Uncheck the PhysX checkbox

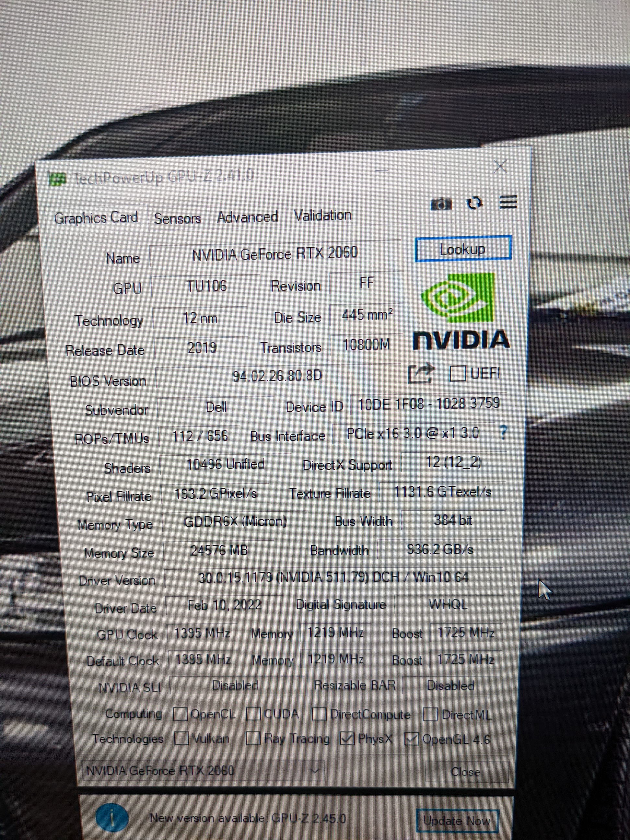coord(347,739)
